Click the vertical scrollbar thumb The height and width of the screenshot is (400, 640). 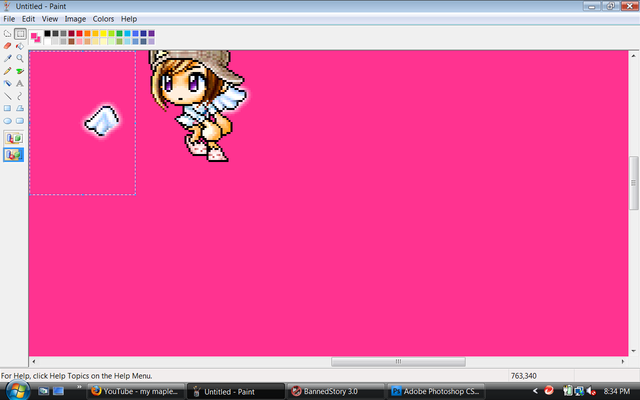tap(633, 182)
